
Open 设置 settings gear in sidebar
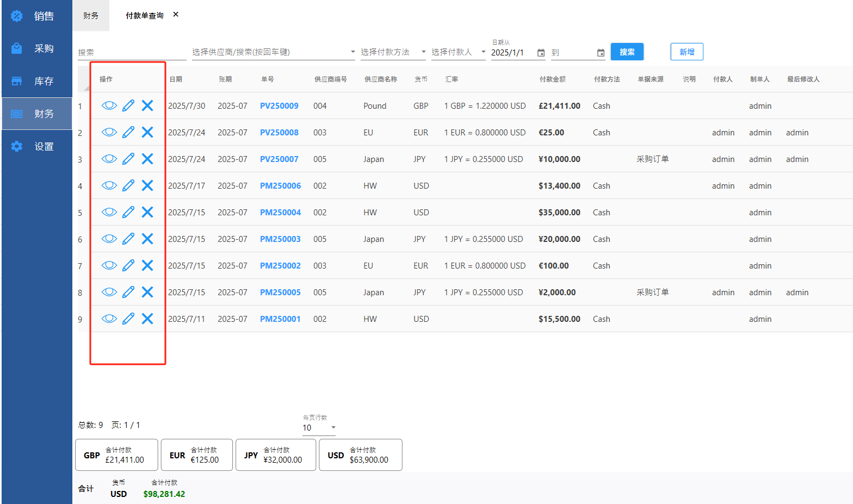coord(17,146)
